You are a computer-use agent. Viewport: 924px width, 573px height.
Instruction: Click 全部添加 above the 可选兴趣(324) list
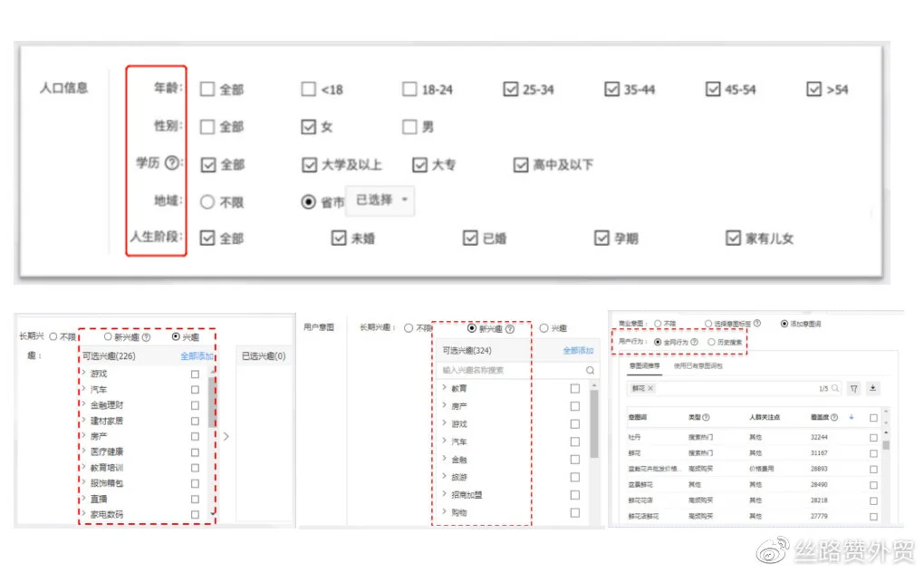pos(578,351)
